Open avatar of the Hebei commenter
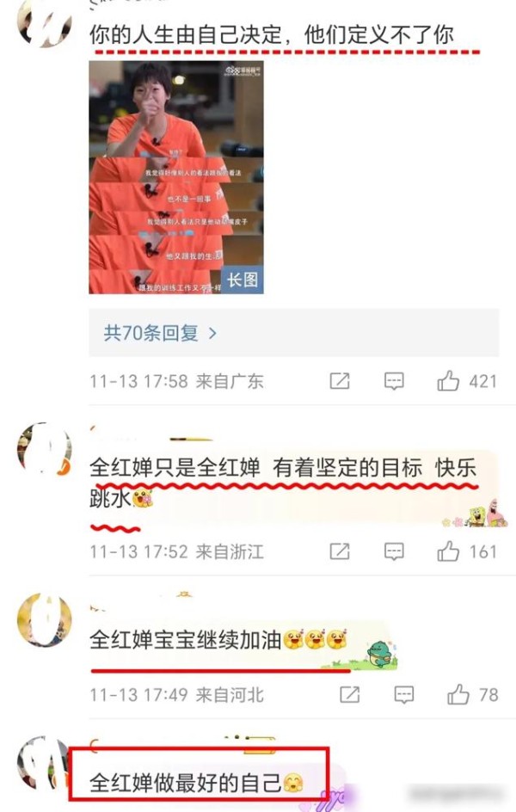516x812 pixels. point(45,620)
